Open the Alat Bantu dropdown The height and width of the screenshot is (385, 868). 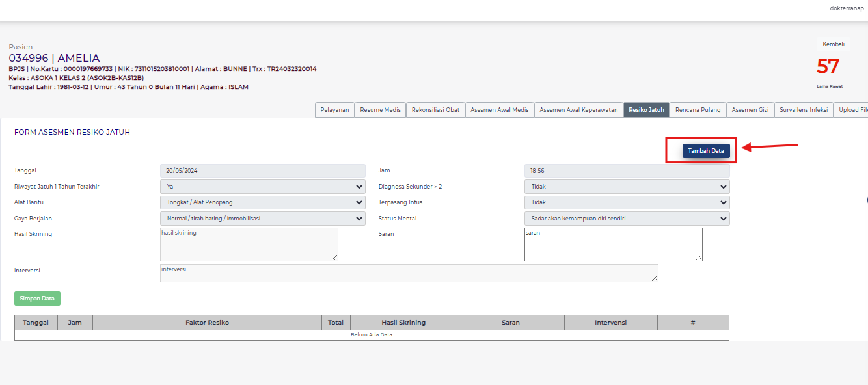tap(262, 202)
